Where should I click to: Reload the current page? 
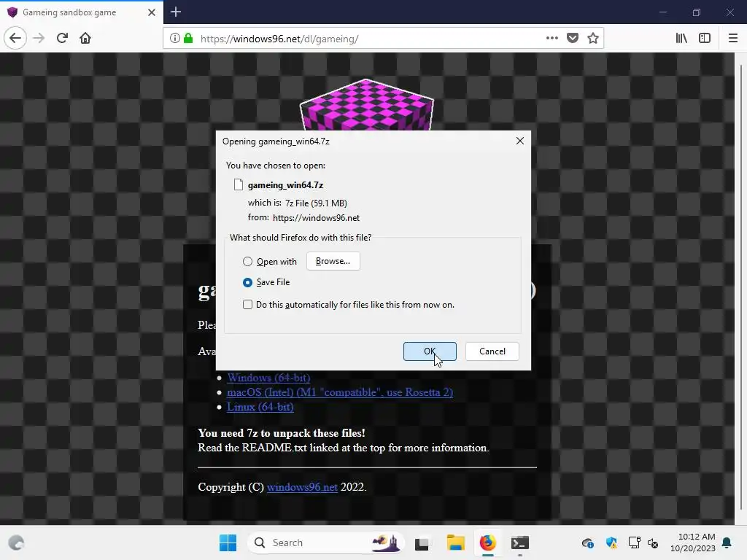pyautogui.click(x=62, y=38)
